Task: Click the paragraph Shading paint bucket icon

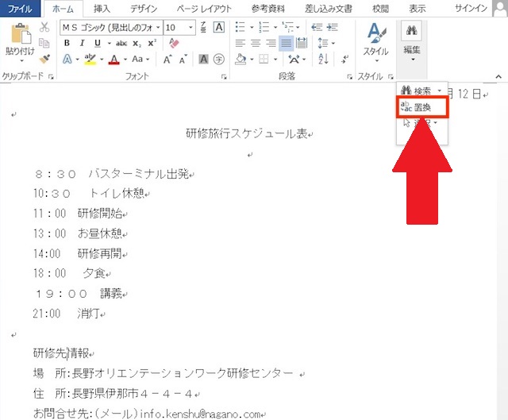Action: tap(241, 60)
